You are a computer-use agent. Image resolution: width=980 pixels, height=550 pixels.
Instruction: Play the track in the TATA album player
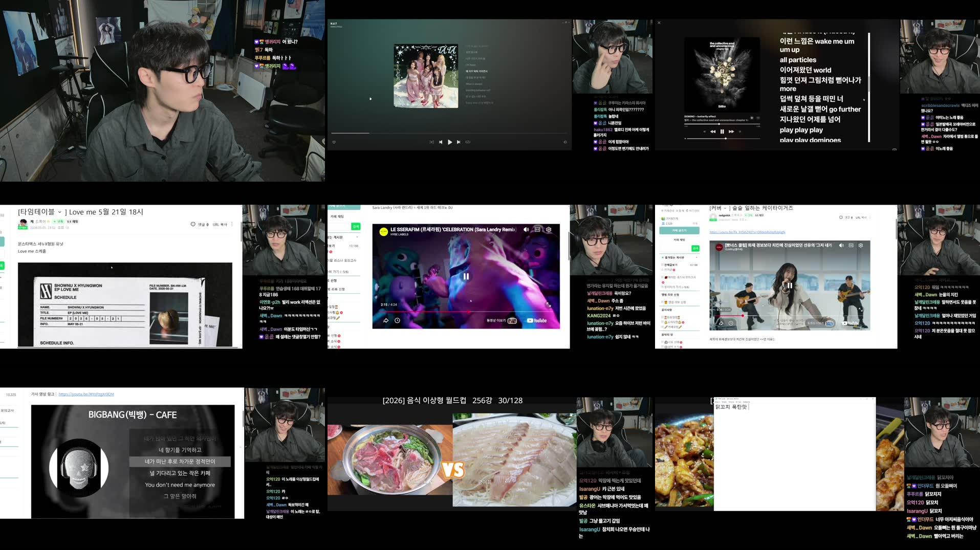coord(450,142)
